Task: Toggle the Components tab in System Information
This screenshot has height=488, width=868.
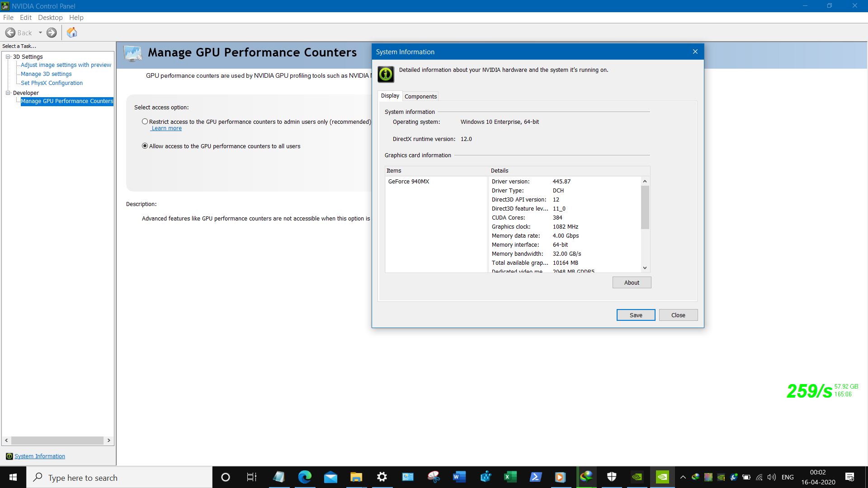Action: click(420, 96)
